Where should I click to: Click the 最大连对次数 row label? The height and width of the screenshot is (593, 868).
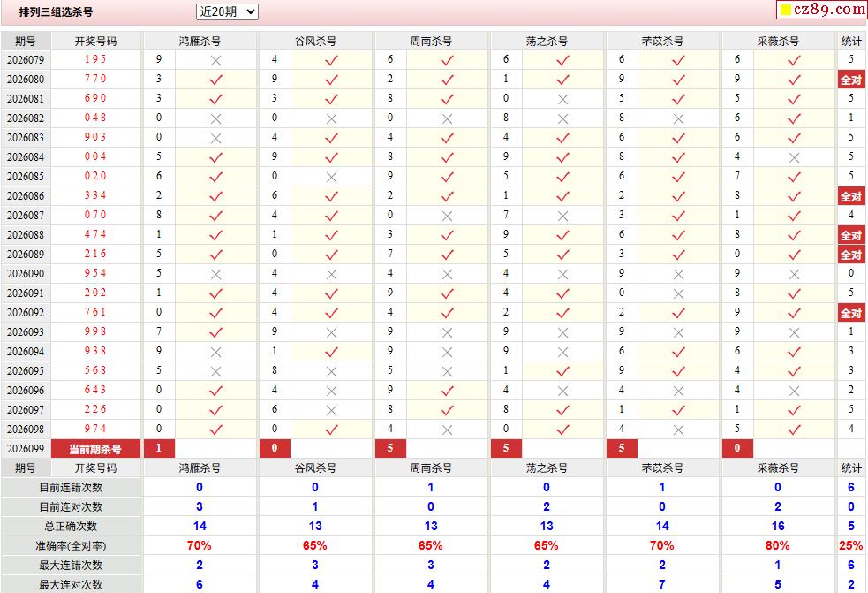point(71,585)
